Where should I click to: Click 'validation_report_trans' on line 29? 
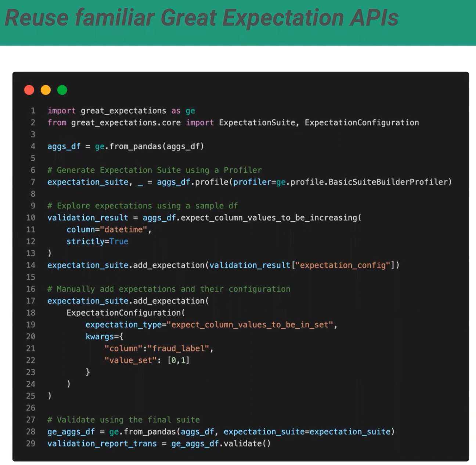click(x=102, y=444)
